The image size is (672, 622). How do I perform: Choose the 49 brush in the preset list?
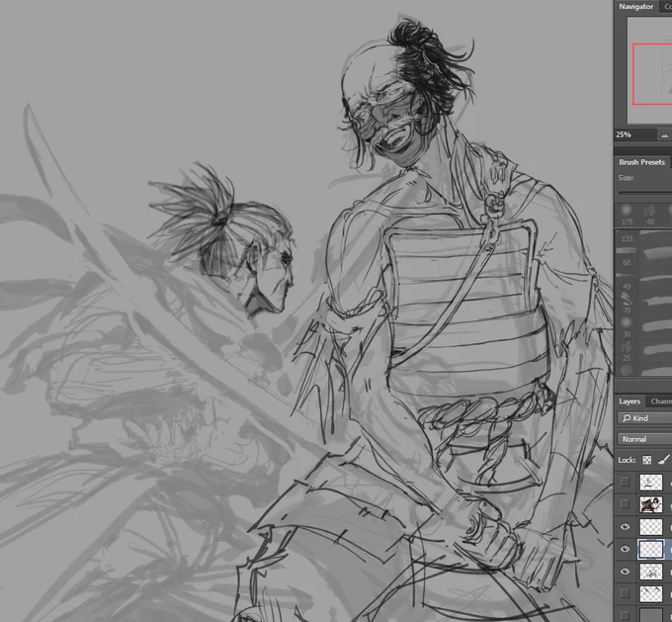coord(643,281)
